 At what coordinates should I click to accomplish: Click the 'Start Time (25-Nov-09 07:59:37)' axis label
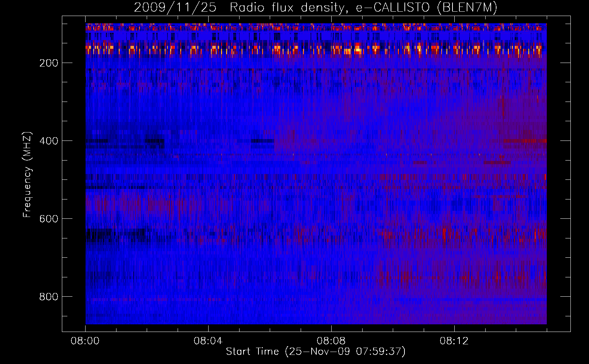[x=316, y=352]
